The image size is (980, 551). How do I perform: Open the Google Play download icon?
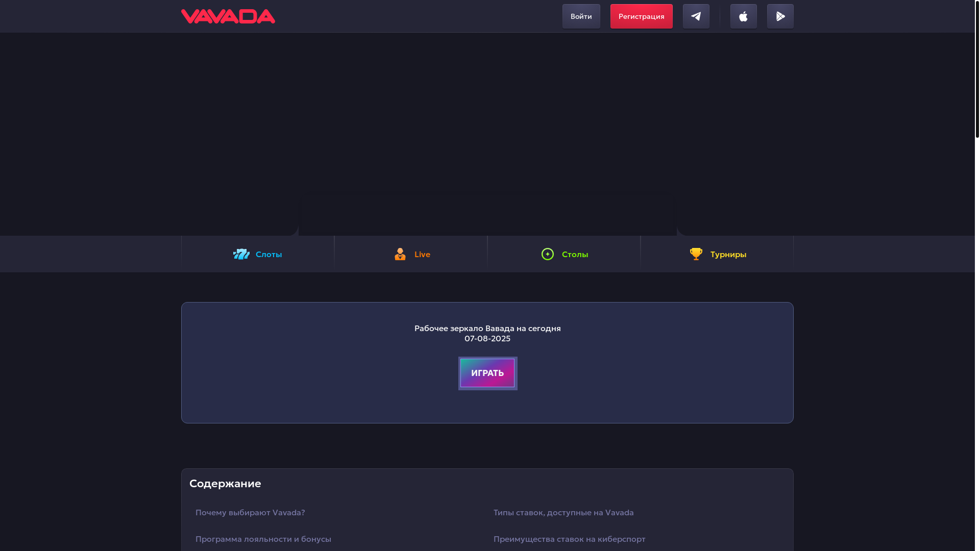(780, 16)
